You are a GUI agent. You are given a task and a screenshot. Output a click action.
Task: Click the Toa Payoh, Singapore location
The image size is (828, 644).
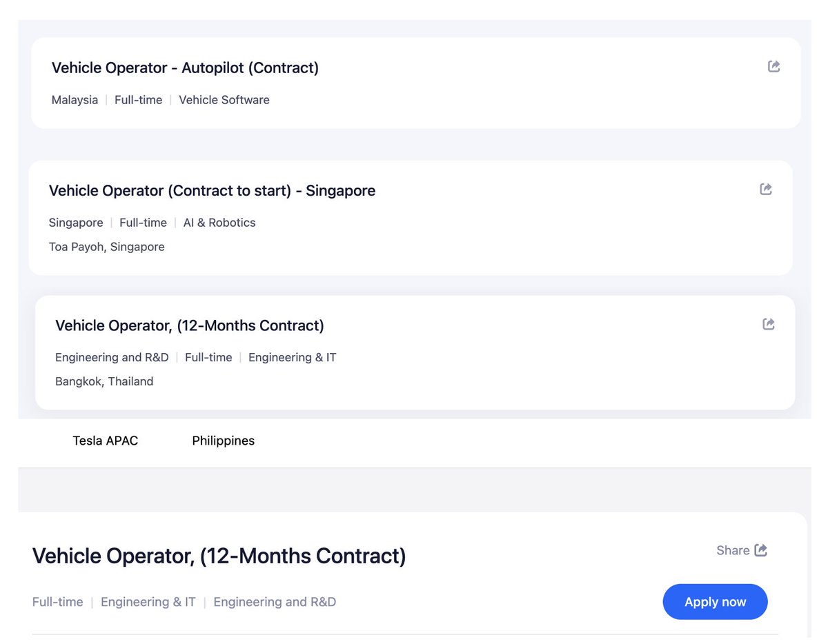[x=107, y=247]
